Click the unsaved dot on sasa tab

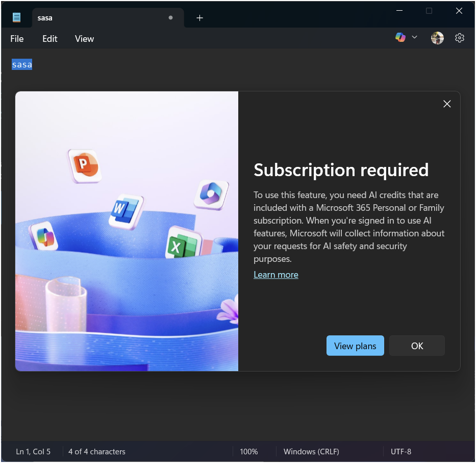[170, 18]
